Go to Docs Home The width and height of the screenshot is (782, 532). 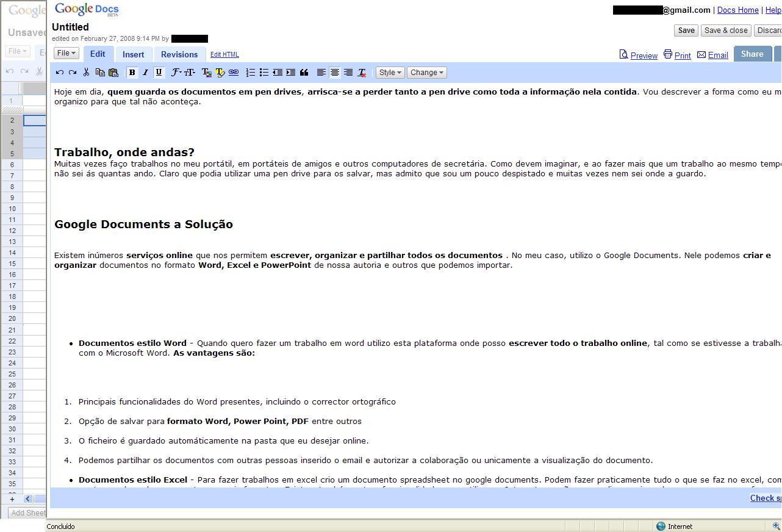point(738,10)
